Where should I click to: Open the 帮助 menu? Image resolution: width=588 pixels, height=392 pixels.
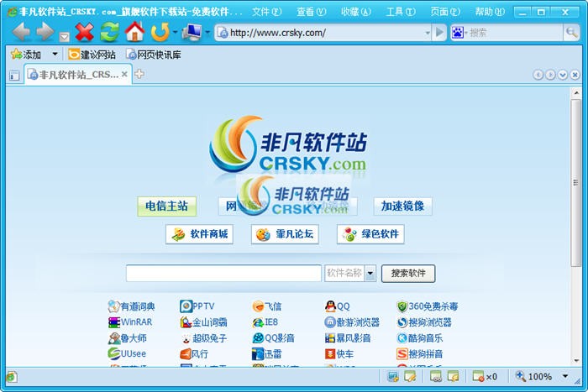tap(490, 12)
